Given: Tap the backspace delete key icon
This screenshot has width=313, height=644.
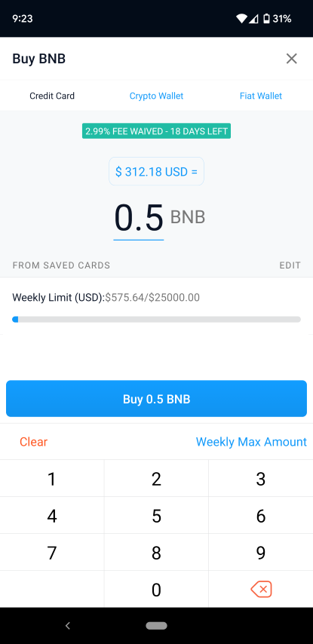Looking at the screenshot, I should [261, 589].
